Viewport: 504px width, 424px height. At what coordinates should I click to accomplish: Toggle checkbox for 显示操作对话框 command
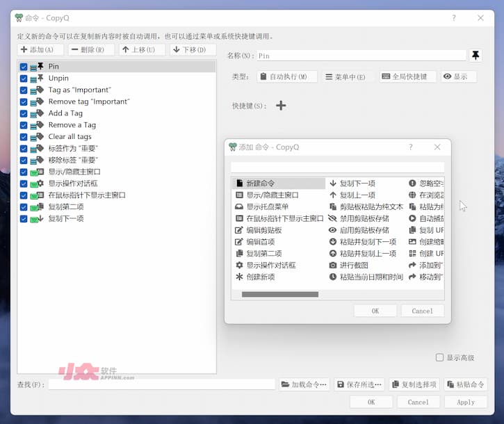click(x=24, y=184)
